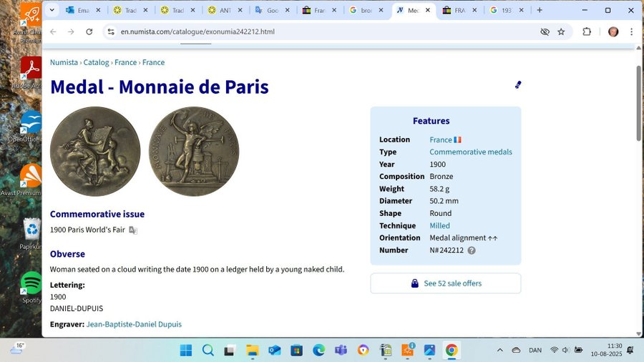This screenshot has height=362, width=644.
Task: Click the obverse medal image thumbnail
Action: point(95,152)
